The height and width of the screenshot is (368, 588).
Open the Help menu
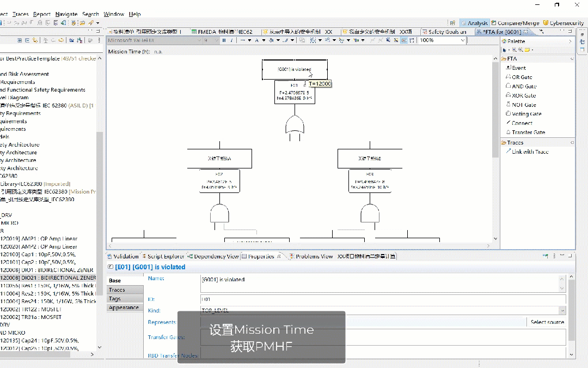pyautogui.click(x=134, y=14)
